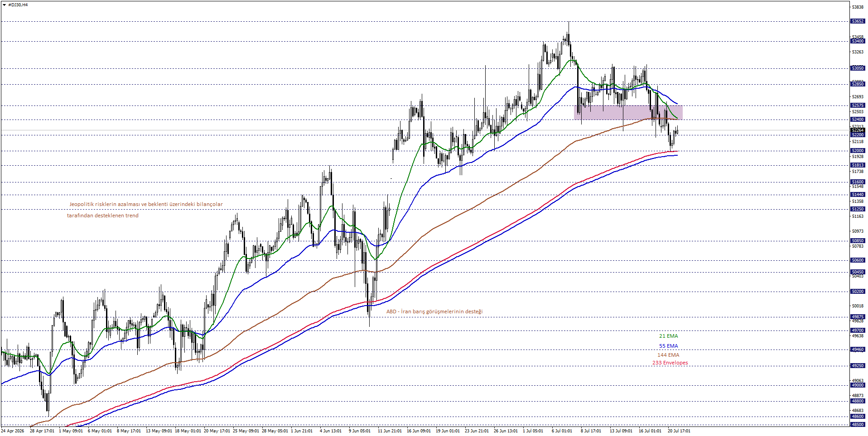
Task: Click the 21 EMA legend label
Action: tap(668, 336)
